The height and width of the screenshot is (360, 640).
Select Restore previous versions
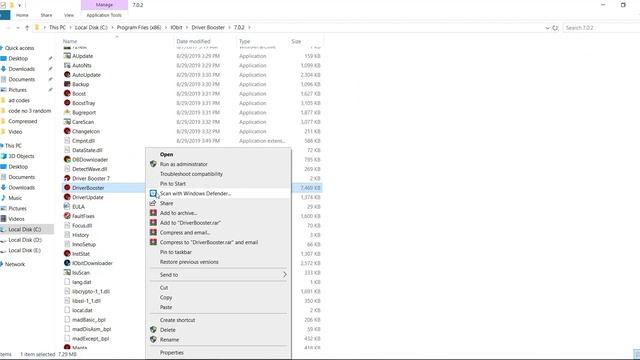point(189,262)
